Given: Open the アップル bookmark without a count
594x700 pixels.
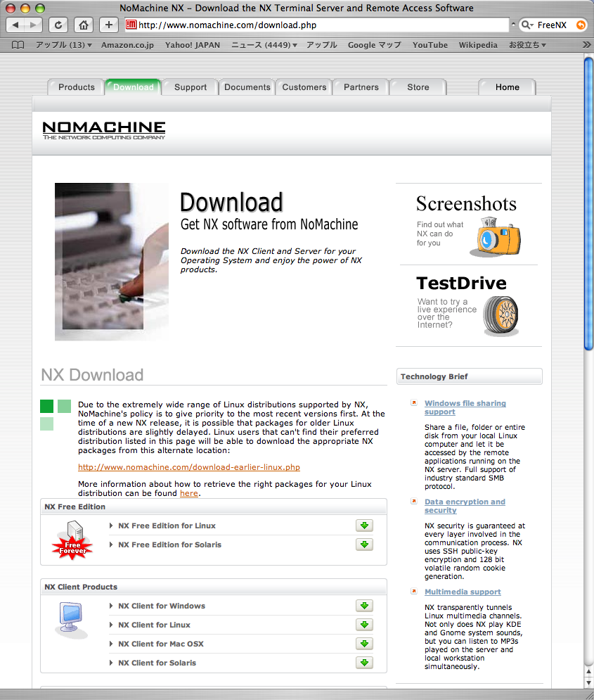Looking at the screenshot, I should [321, 45].
